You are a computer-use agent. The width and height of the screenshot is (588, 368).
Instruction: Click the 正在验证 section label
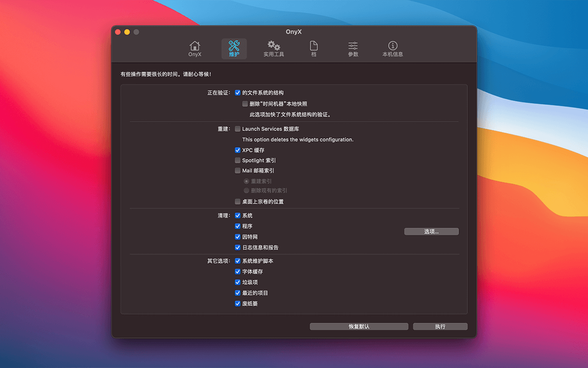tap(219, 93)
